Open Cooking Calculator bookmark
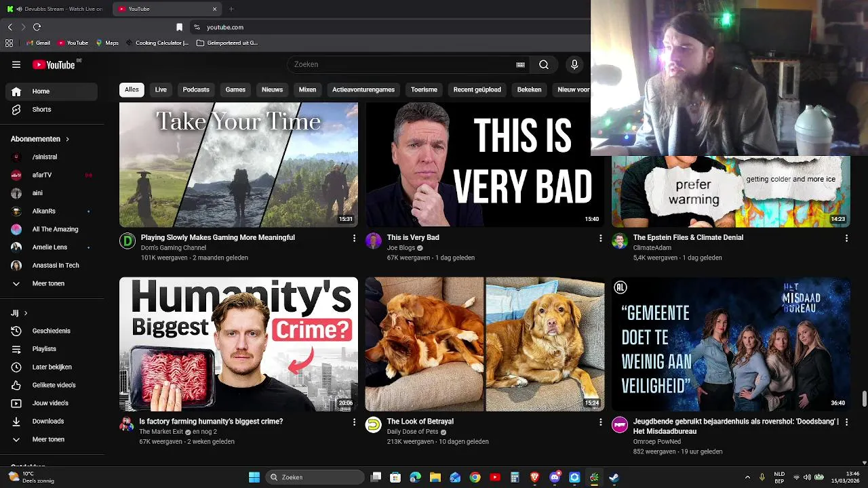The height and width of the screenshot is (488, 868). point(157,43)
